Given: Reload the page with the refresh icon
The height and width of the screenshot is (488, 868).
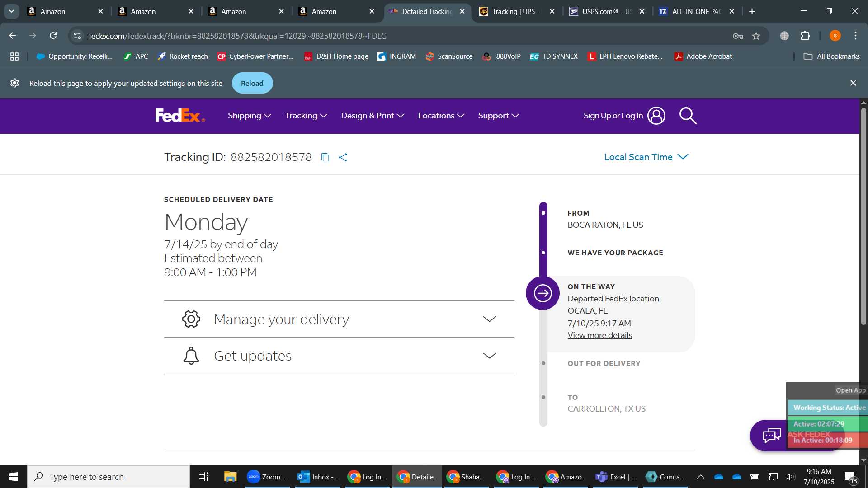Looking at the screenshot, I should pos(53,36).
